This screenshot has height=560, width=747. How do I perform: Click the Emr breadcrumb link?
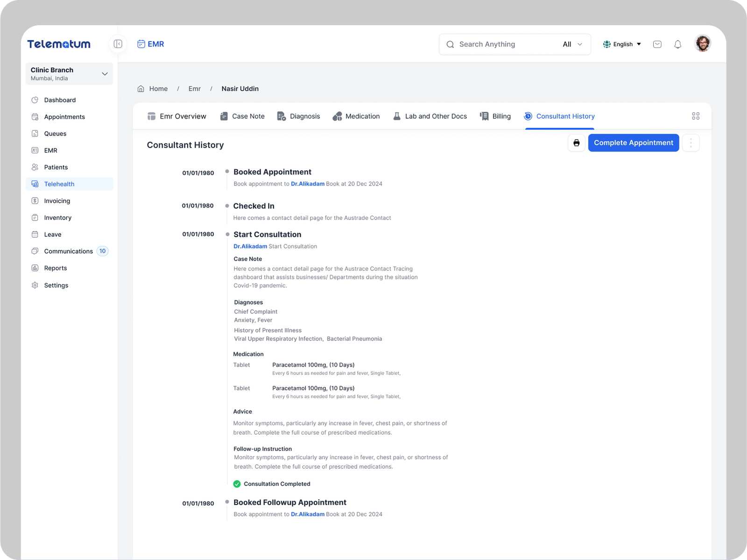click(194, 89)
